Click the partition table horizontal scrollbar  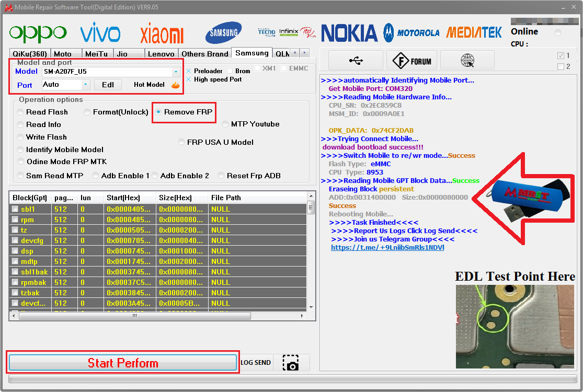158,316
